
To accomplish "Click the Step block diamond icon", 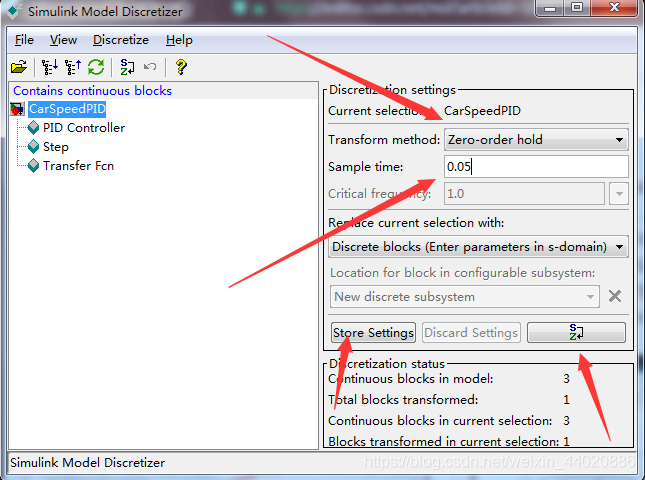I will pos(33,147).
